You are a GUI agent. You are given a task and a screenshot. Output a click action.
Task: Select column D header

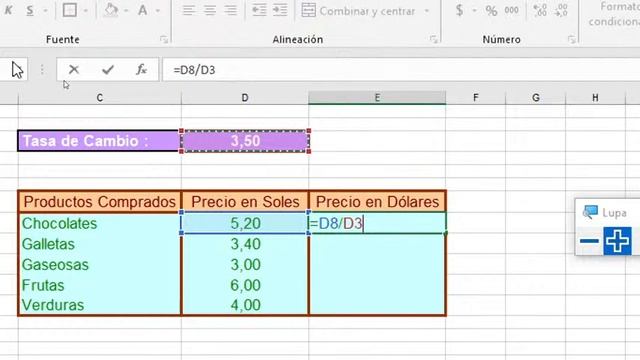pos(245,98)
